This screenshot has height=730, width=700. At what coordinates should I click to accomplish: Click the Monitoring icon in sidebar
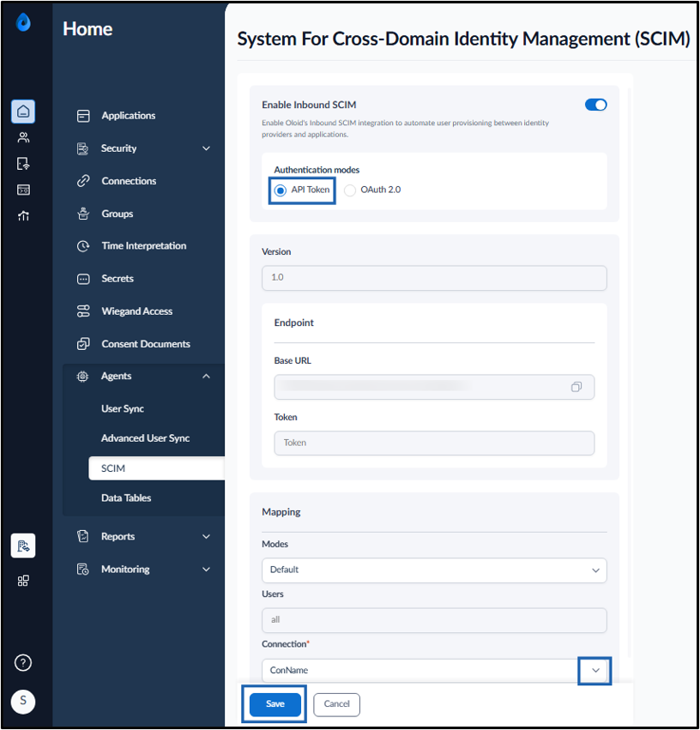(83, 569)
